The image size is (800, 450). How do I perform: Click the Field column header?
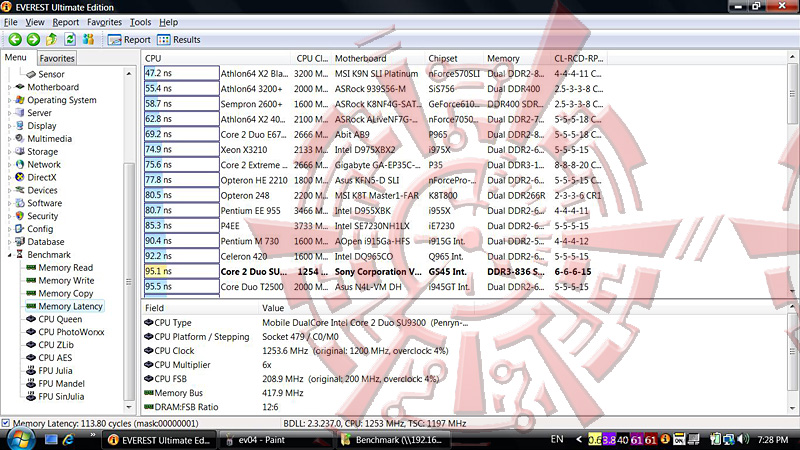(200, 308)
